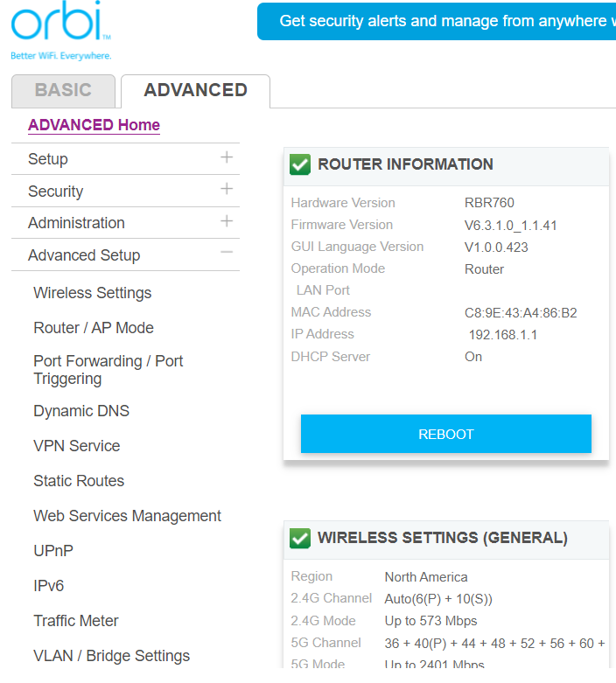
Task: Open the ADVANCED Home link
Action: pos(94,125)
